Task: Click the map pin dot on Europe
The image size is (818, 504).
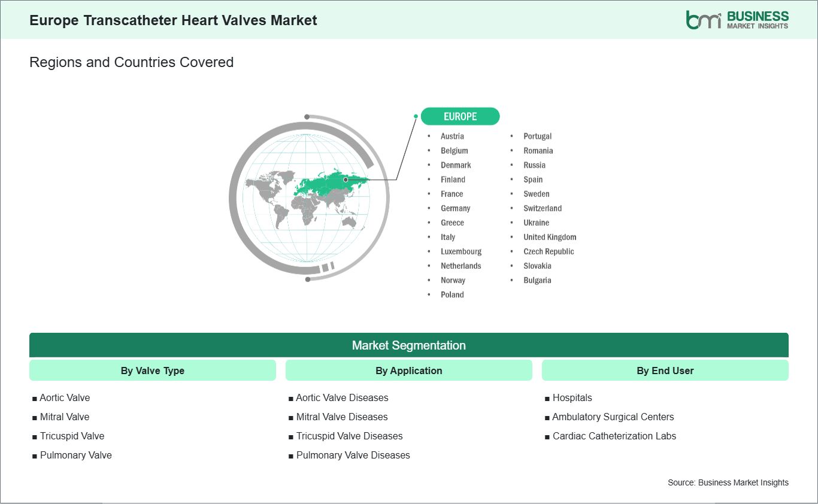Action: tap(346, 180)
